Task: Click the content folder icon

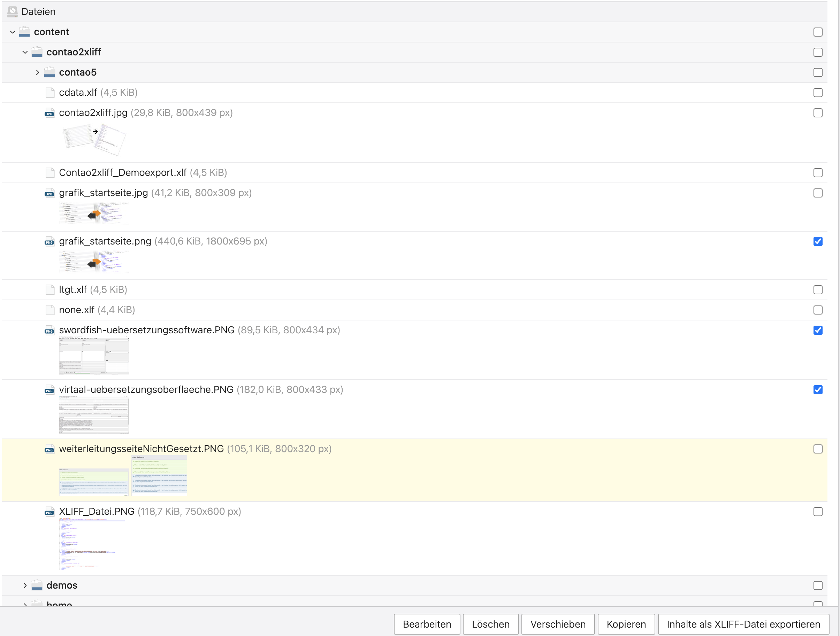Action: [24, 32]
